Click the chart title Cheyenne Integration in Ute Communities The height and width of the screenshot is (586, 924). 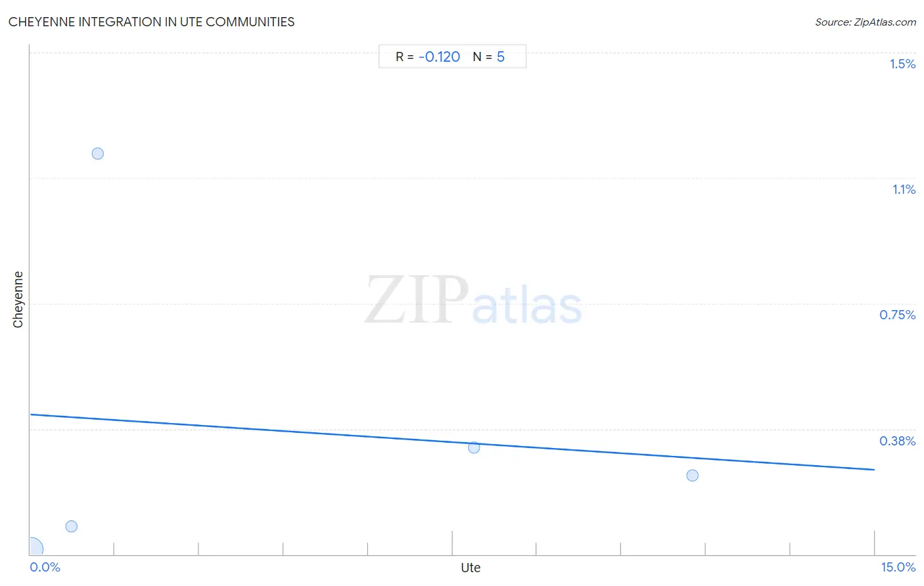pos(152,22)
